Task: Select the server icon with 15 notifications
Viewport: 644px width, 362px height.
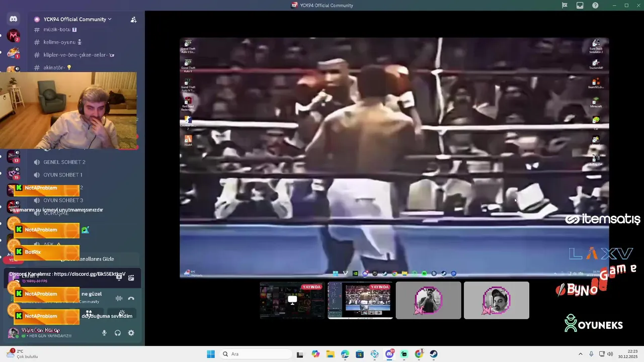Action: pyautogui.click(x=14, y=174)
